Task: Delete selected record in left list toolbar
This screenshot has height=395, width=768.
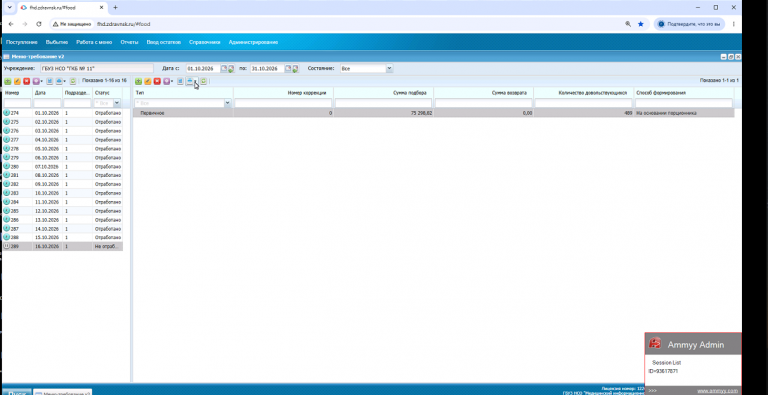Action: pyautogui.click(x=26, y=81)
